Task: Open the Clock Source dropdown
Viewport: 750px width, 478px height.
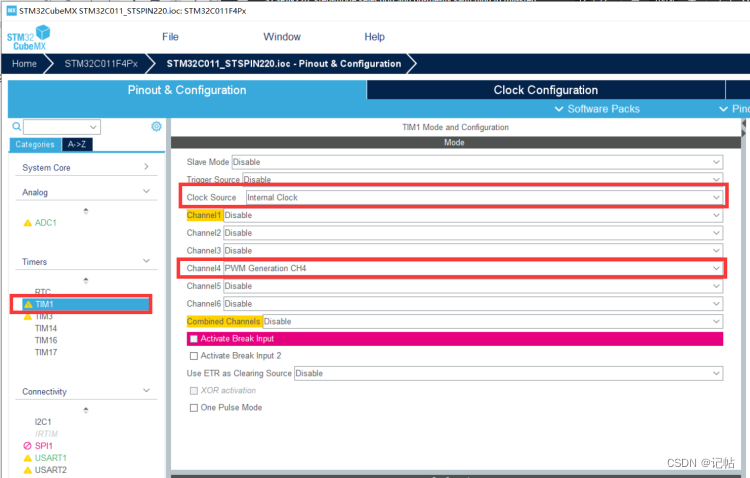Action: point(484,197)
